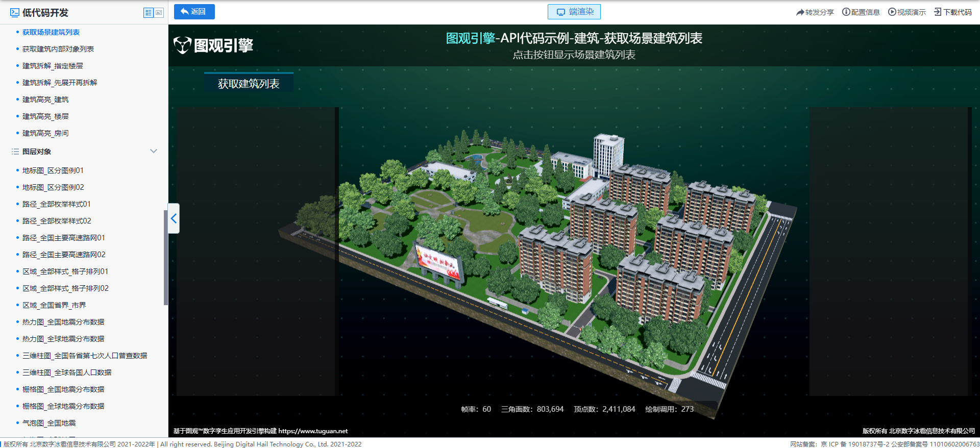The height and width of the screenshot is (448, 980).
Task: Open 建筑高亮_楼层 example
Action: pyautogui.click(x=45, y=116)
